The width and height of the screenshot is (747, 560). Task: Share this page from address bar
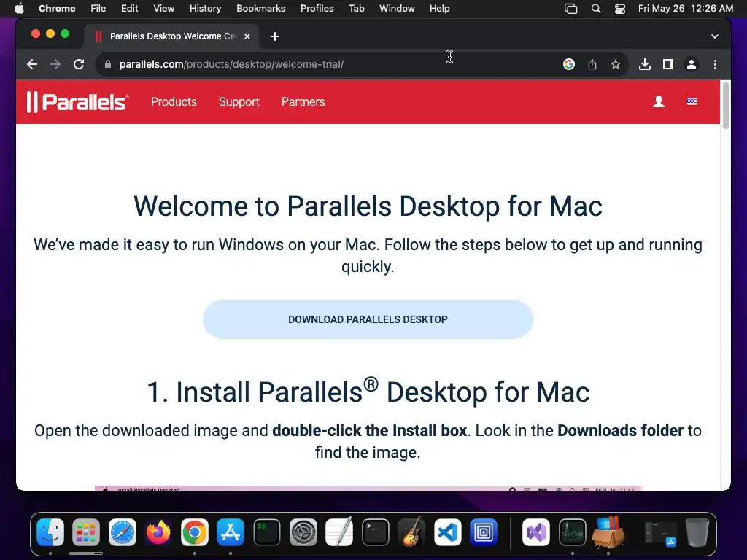pyautogui.click(x=592, y=64)
